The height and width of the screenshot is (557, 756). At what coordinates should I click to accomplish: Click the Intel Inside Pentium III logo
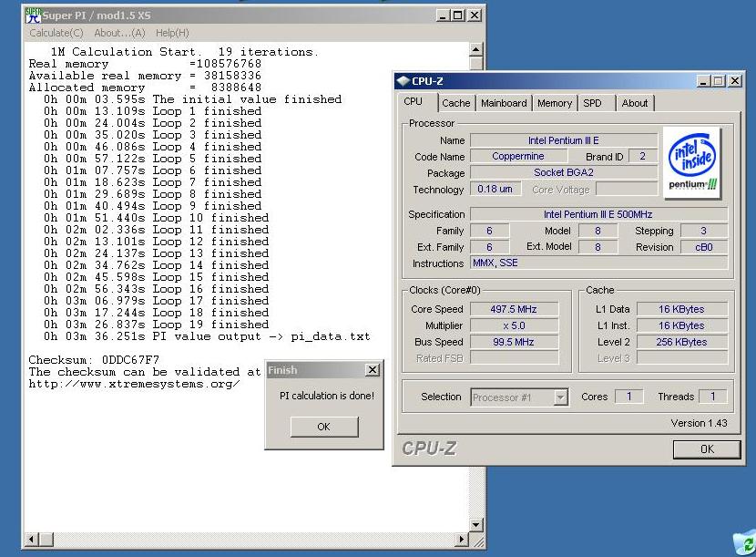pos(692,162)
